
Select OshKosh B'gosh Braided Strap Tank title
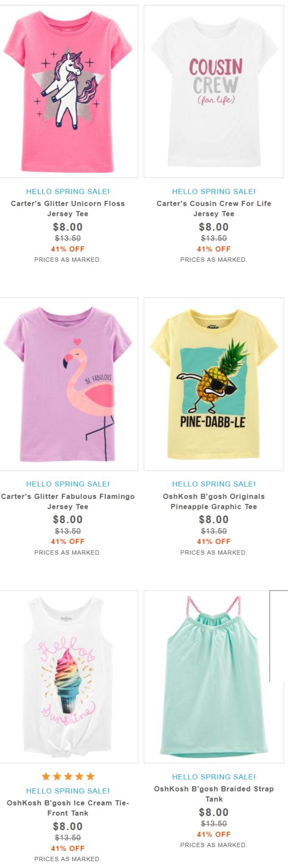pos(214,794)
